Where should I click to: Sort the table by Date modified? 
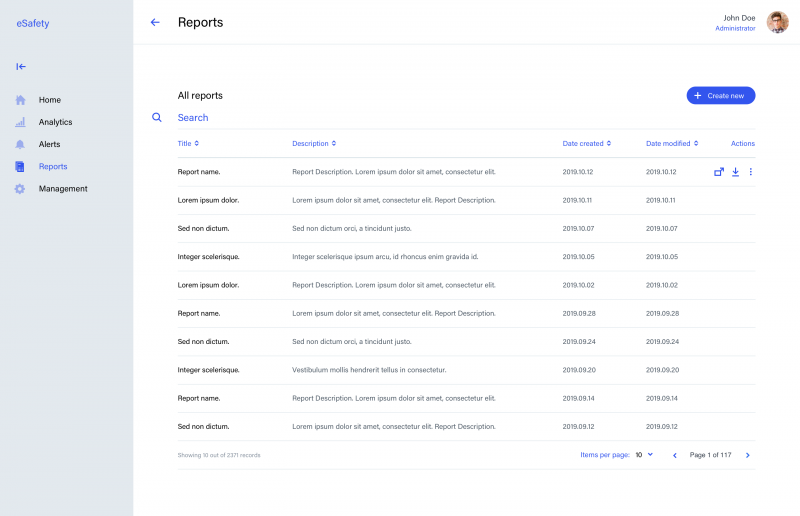672,143
